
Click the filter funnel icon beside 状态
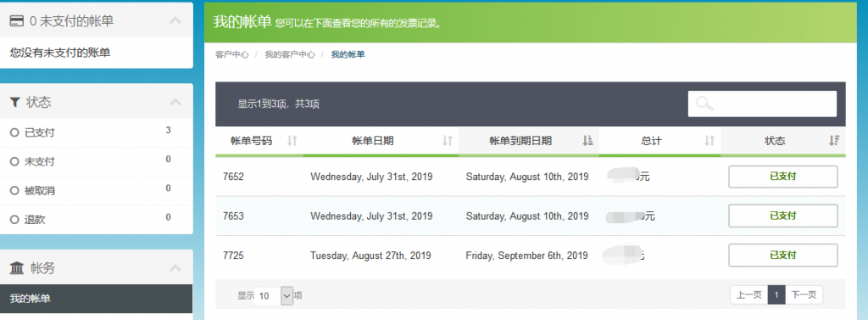[x=15, y=102]
